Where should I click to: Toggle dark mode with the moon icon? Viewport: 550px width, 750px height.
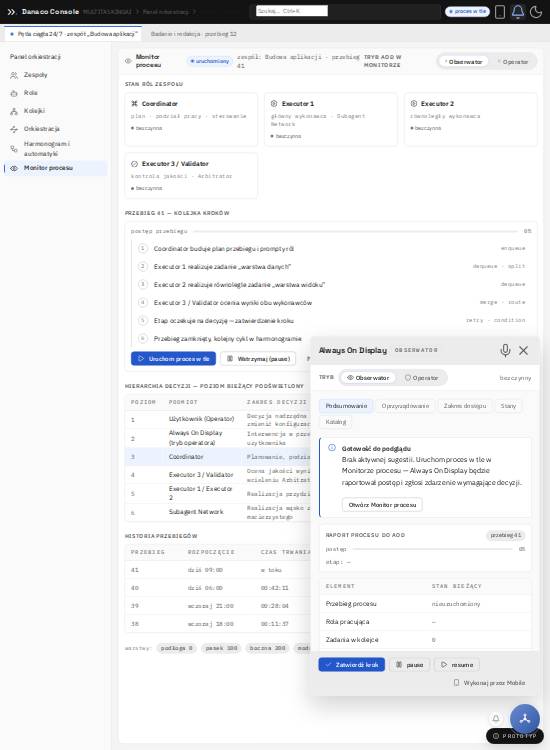click(536, 11)
